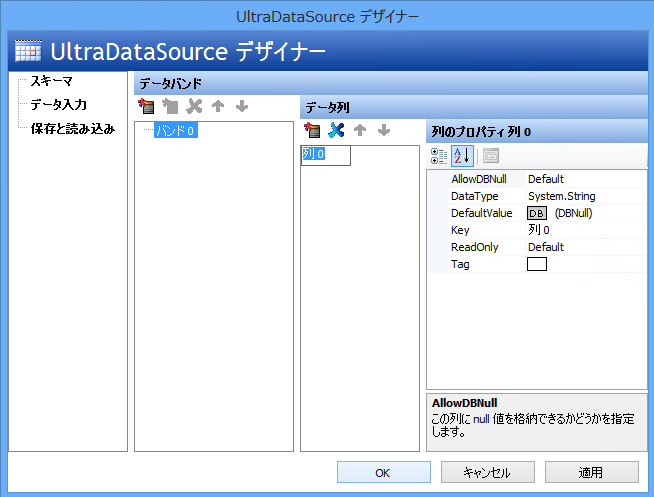This screenshot has height=497, width=654.
Task: Select データ入力 in the left tree
Action: pyautogui.click(x=58, y=105)
